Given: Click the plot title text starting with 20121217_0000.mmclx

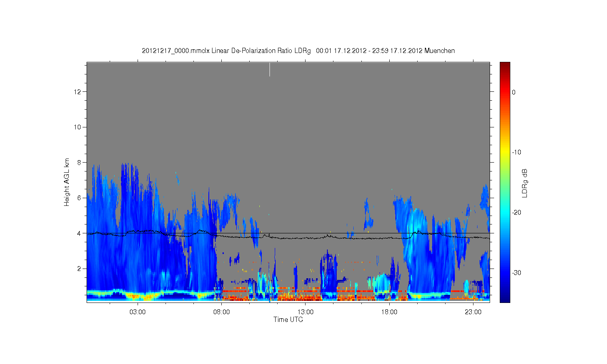Looking at the screenshot, I should tap(298, 51).
